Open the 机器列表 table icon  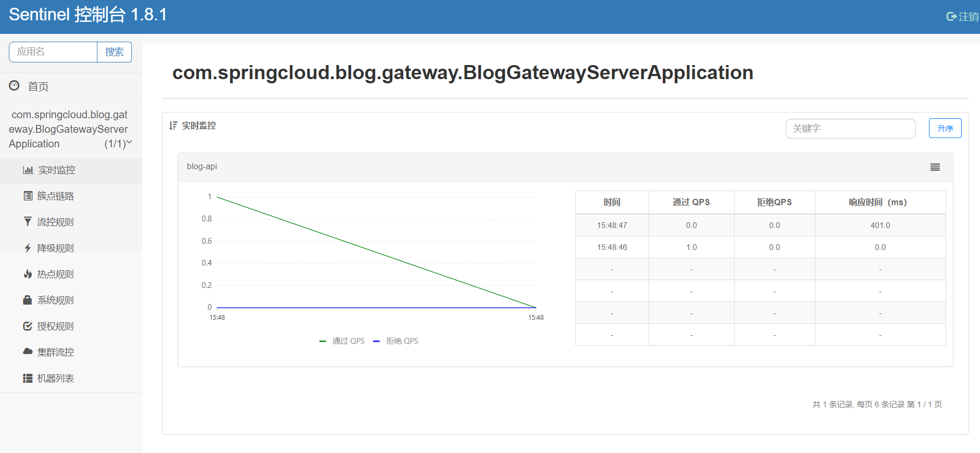[28, 378]
